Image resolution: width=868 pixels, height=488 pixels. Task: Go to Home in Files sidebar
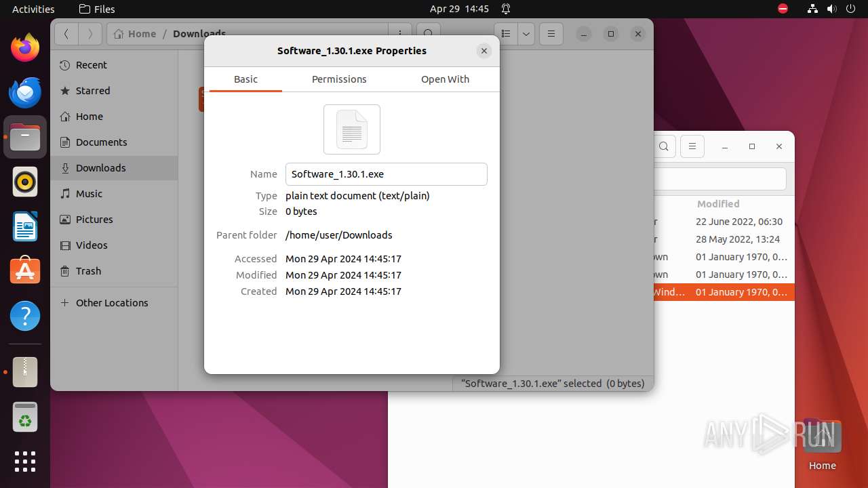coord(114,117)
